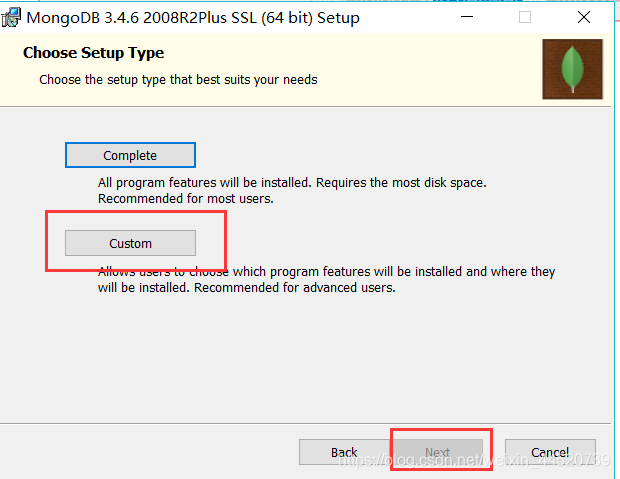The image size is (620, 479).
Task: Click 'Recommended for advanced users.' description line
Action: tap(295, 288)
